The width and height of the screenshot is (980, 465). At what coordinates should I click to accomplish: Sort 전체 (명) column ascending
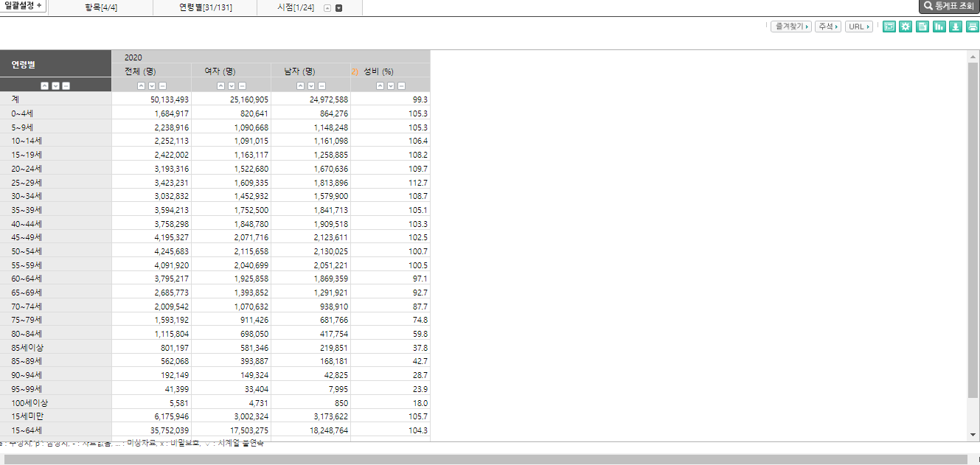point(141,85)
